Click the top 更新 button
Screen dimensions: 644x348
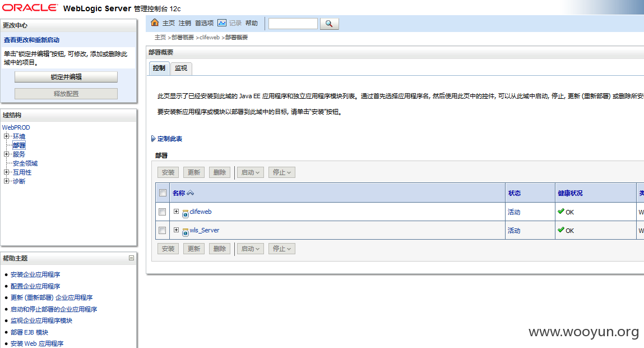point(194,172)
